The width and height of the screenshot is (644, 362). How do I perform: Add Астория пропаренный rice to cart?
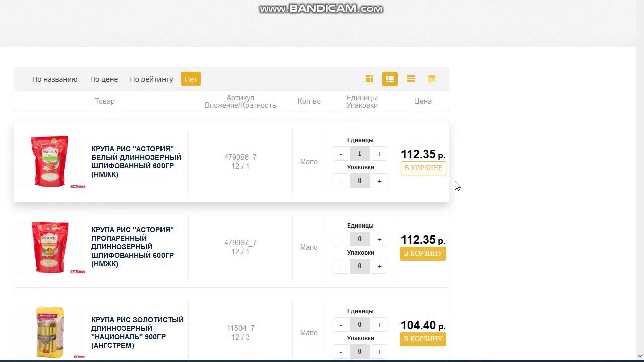pos(423,253)
